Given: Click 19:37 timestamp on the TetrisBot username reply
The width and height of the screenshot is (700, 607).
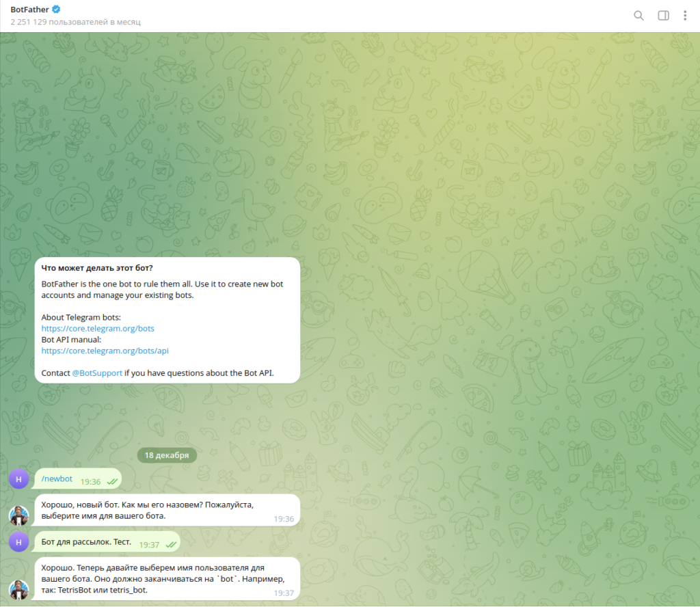Looking at the screenshot, I should coord(284,593).
